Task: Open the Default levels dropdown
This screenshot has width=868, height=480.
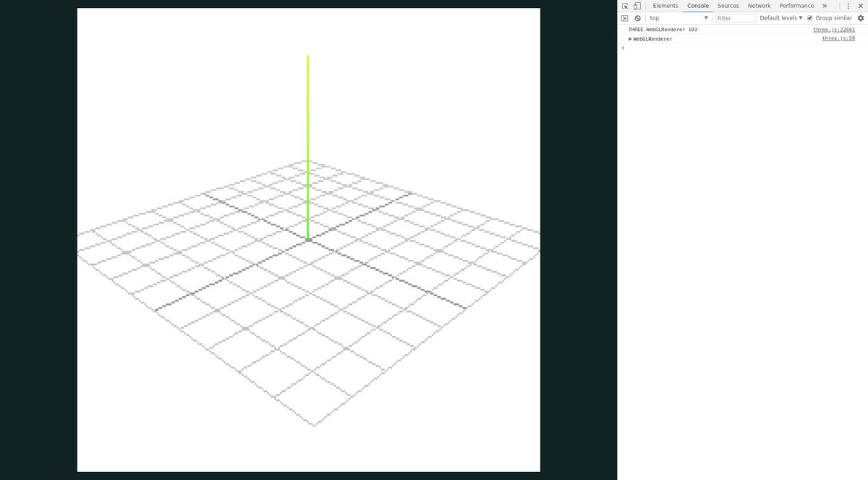Action: (780, 18)
